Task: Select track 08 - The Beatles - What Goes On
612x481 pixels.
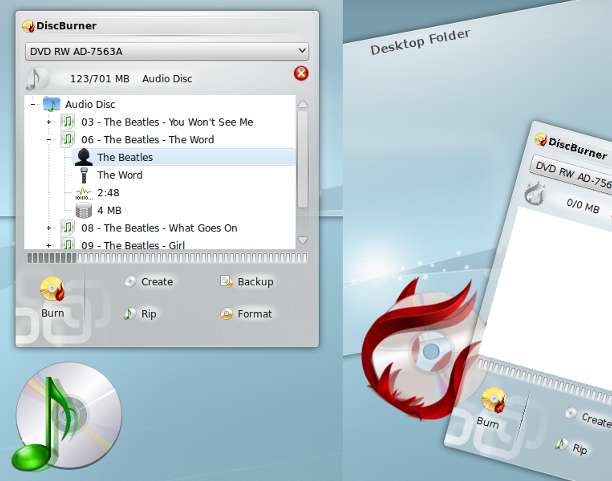Action: click(x=159, y=228)
